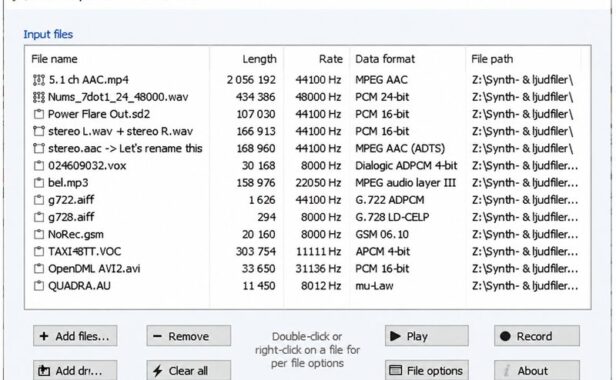The width and height of the screenshot is (616, 380).
Task: Start recording with the Record button
Action: coord(537,336)
